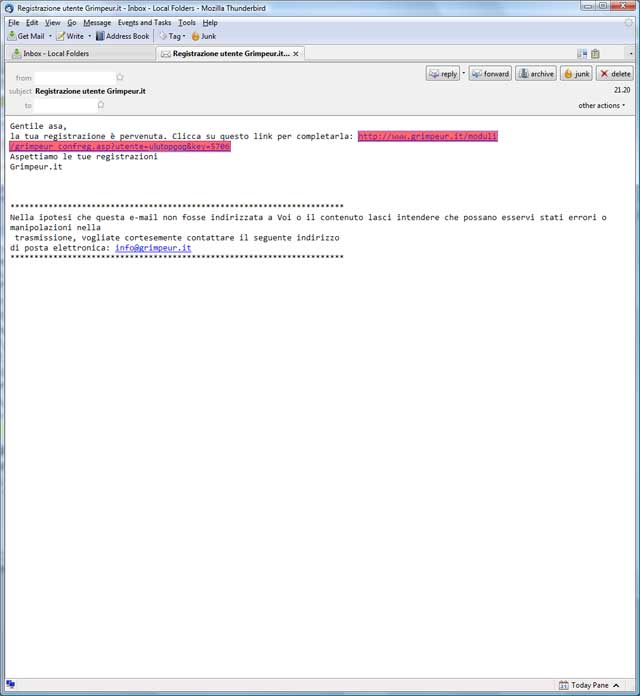Click the to address field
The image size is (640, 696).
pyautogui.click(x=65, y=106)
